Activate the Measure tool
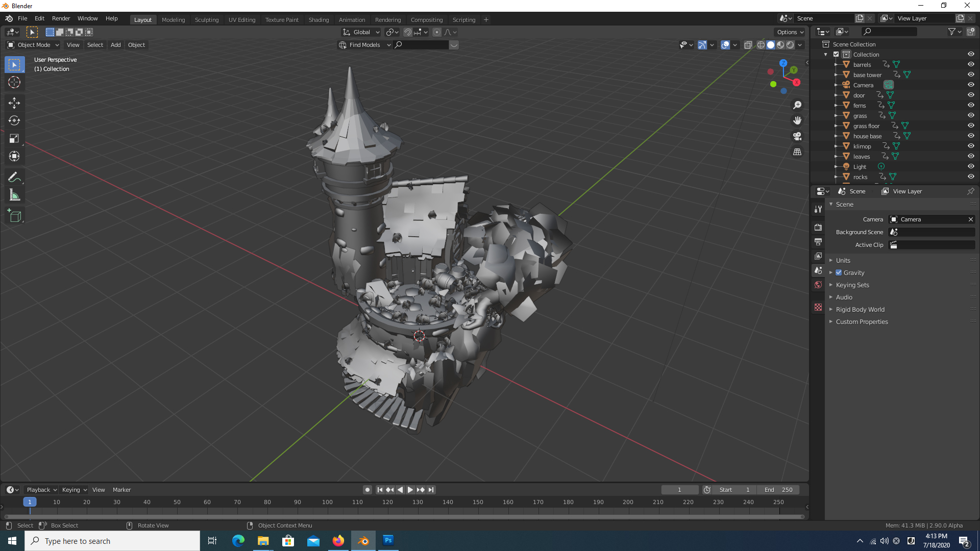Image resolution: width=980 pixels, height=551 pixels. 14,195
